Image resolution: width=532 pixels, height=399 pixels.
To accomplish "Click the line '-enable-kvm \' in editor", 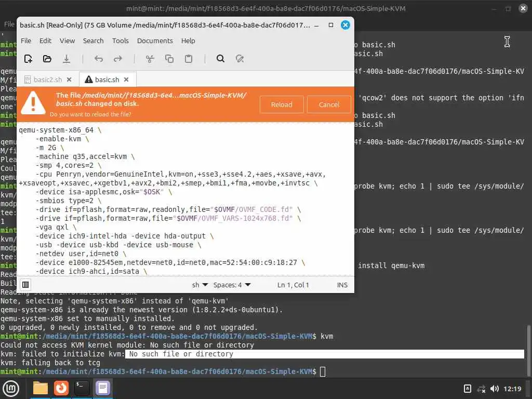I will click(62, 139).
